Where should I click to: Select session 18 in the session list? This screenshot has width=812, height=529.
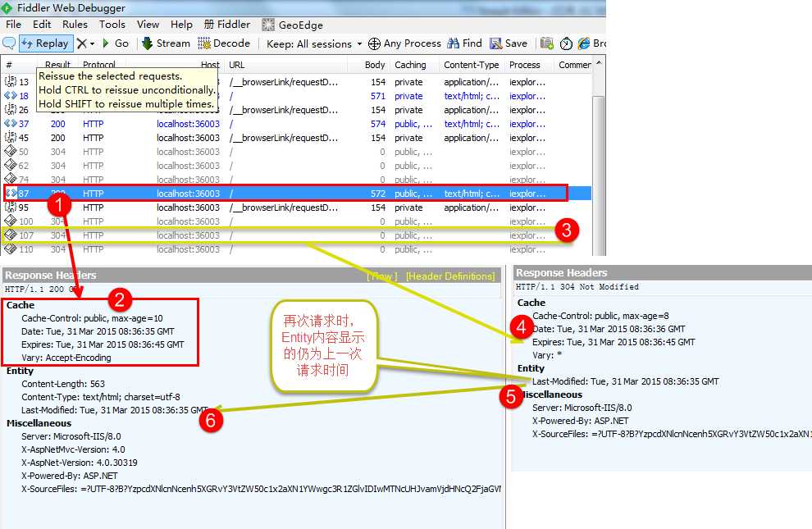click(x=296, y=96)
